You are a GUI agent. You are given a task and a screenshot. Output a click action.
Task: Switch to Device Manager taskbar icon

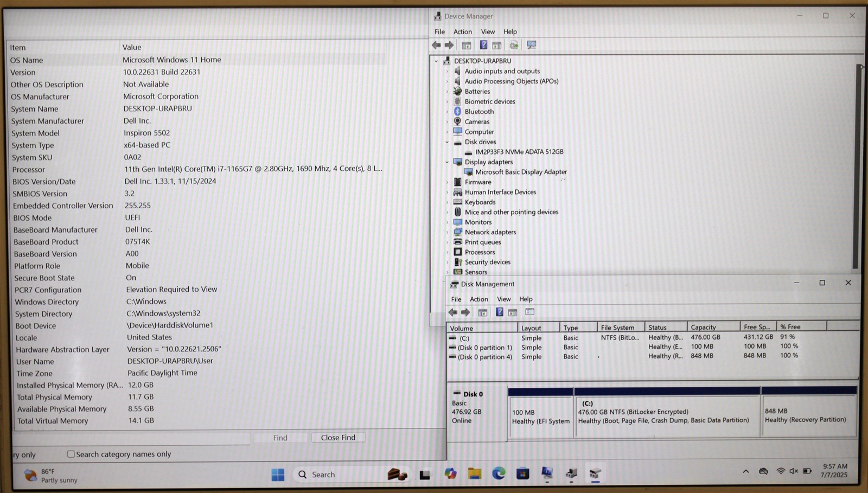571,473
